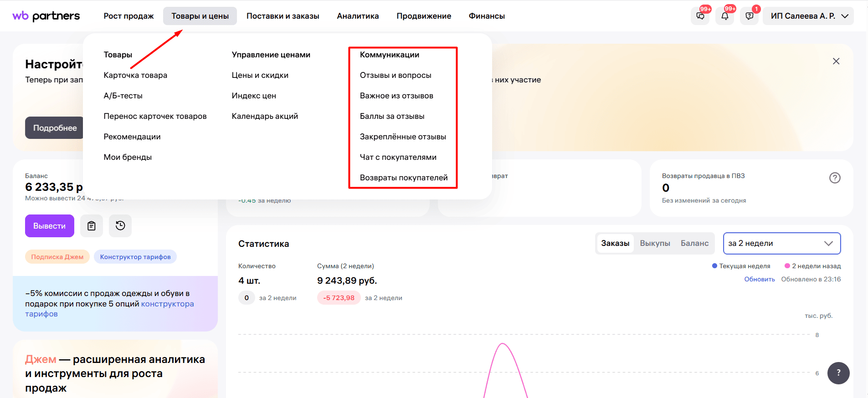Viewport: 868px width, 398px height.
Task: Click the Конструктор тарифов tag
Action: [135, 257]
